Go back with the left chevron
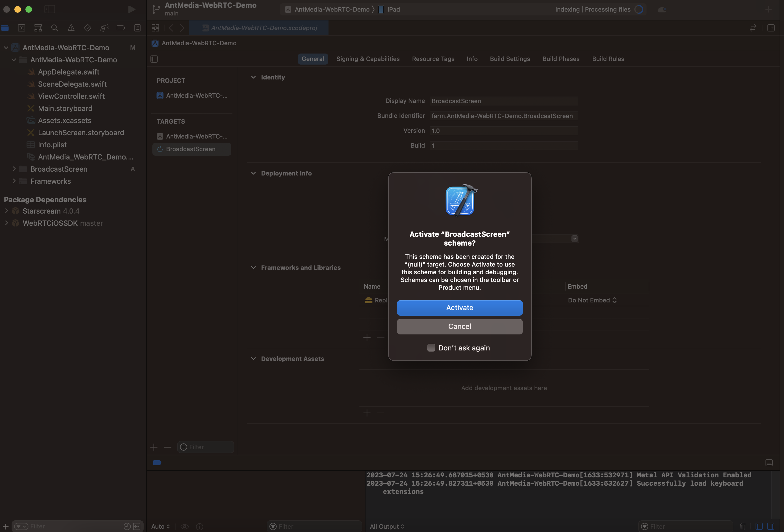784x532 pixels. [171, 28]
